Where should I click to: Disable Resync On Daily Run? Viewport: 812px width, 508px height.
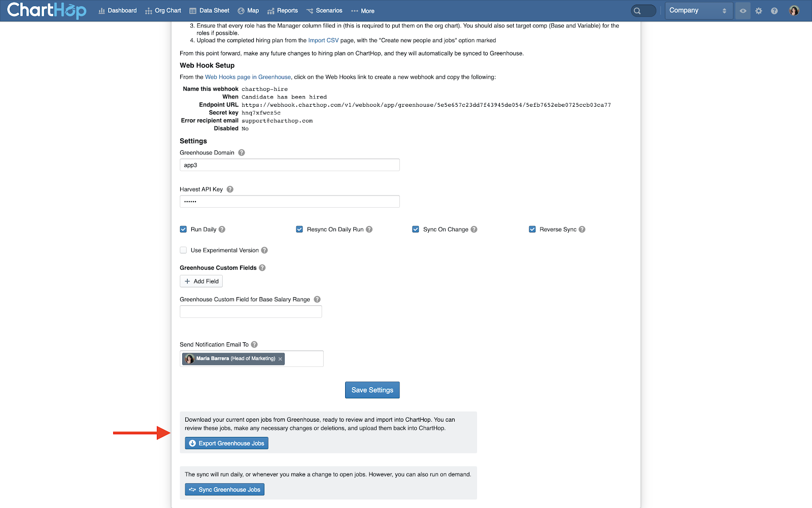(x=299, y=229)
